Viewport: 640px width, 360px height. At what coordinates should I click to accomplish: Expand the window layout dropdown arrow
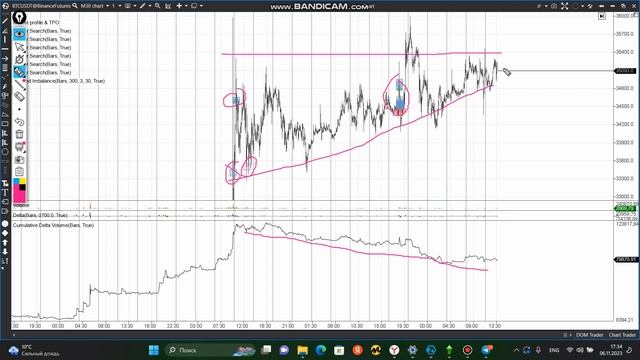click(x=201, y=6)
